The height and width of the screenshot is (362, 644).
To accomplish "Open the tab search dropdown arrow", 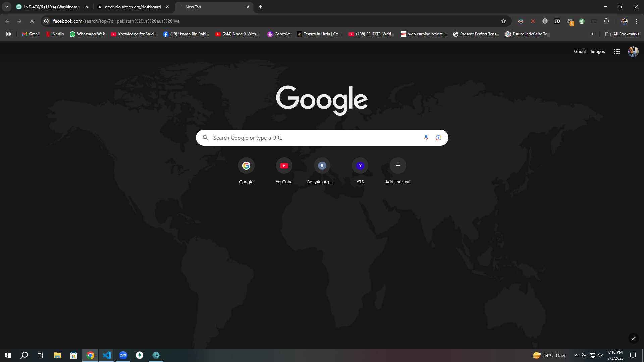I will coord(6,7).
